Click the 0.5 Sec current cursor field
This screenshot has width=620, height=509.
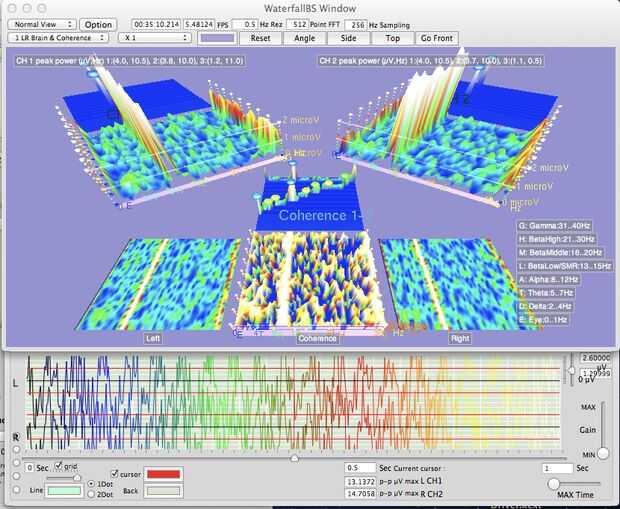click(360, 468)
